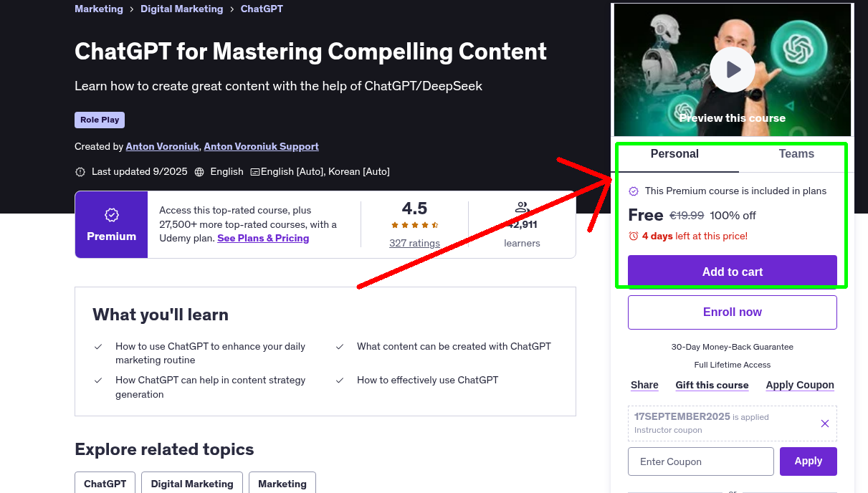
Task: Click '30-Day Money-Back Guarantee' text
Action: click(733, 347)
